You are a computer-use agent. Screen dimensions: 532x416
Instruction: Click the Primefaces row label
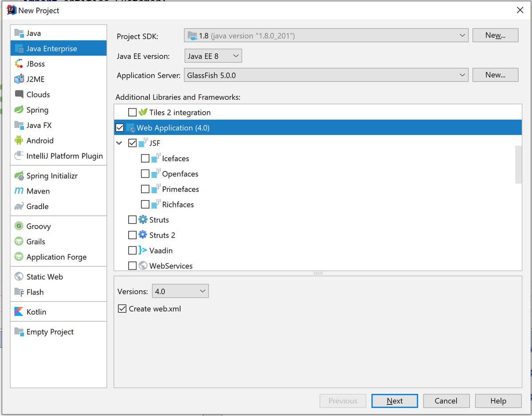pyautogui.click(x=180, y=189)
